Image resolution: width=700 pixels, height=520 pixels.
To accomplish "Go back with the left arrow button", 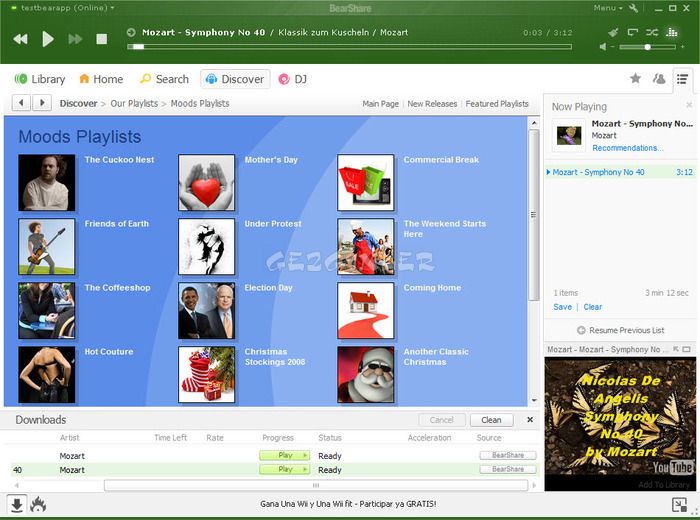I will point(21,103).
